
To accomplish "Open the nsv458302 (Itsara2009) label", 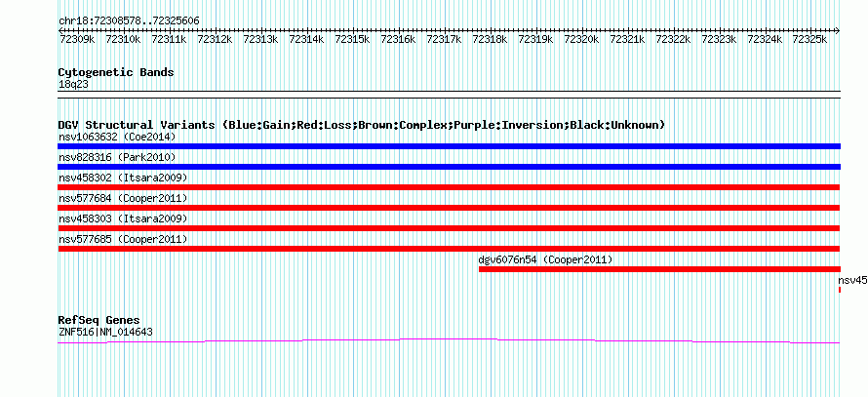I will point(123,179).
